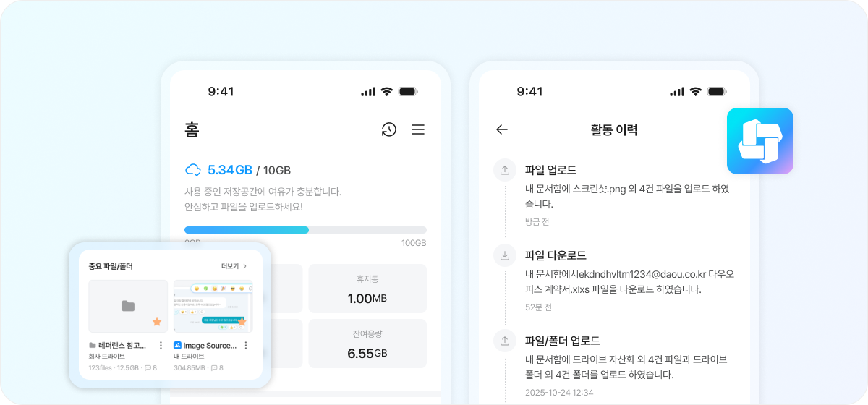Image resolution: width=868 pixels, height=405 pixels.
Task: Click the 100GB storage bar label
Action: point(414,242)
